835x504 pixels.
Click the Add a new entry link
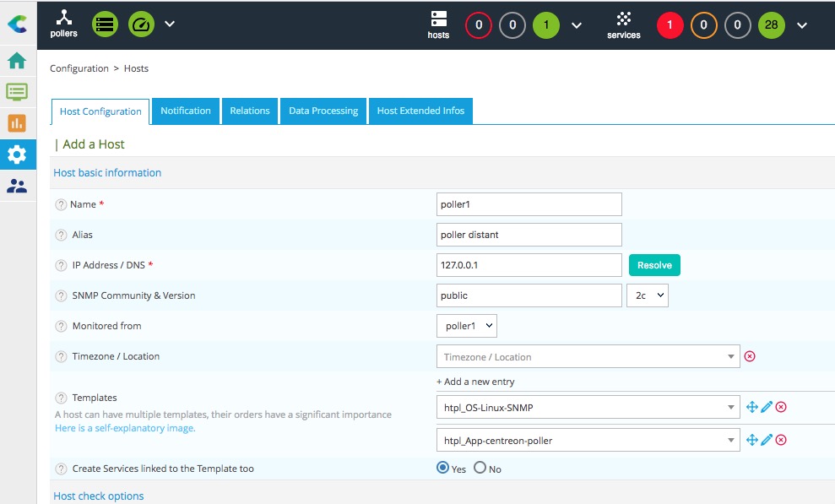tap(475, 382)
